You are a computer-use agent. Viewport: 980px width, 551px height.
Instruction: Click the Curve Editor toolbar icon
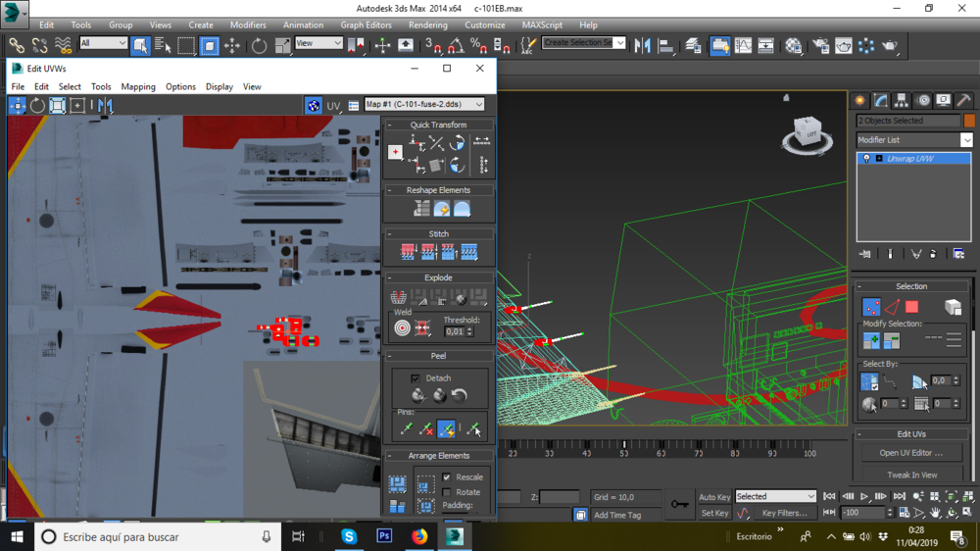coord(744,45)
